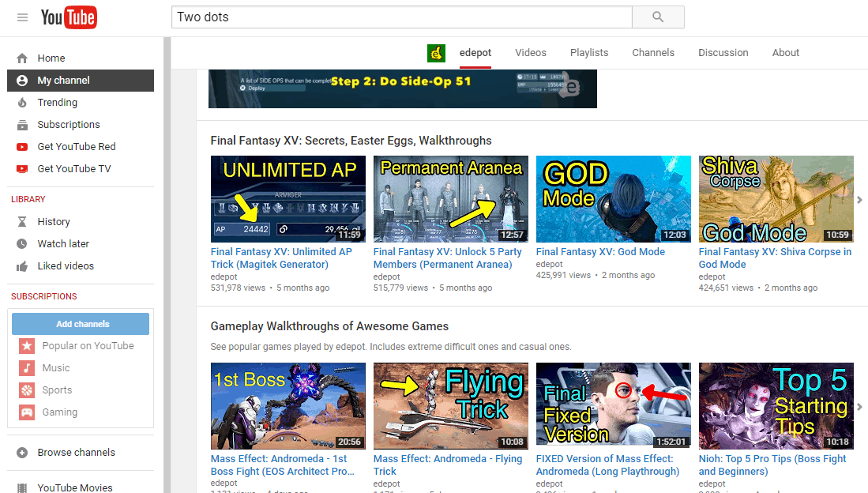
Task: Click the Gaming controller icon
Action: (27, 412)
